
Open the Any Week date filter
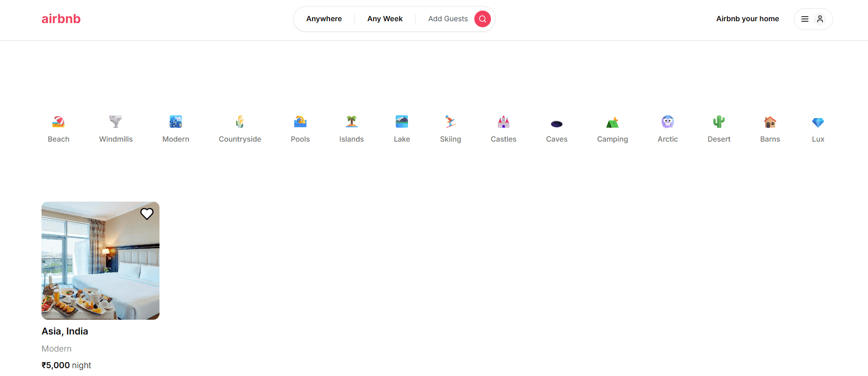385,19
